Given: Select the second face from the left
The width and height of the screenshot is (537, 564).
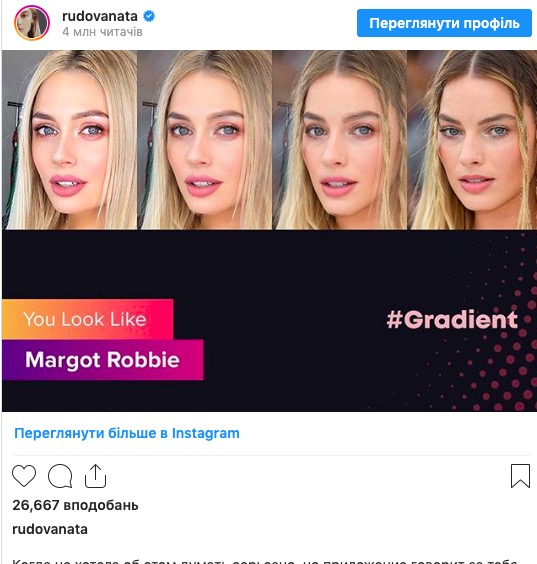Looking at the screenshot, I should tap(205, 140).
